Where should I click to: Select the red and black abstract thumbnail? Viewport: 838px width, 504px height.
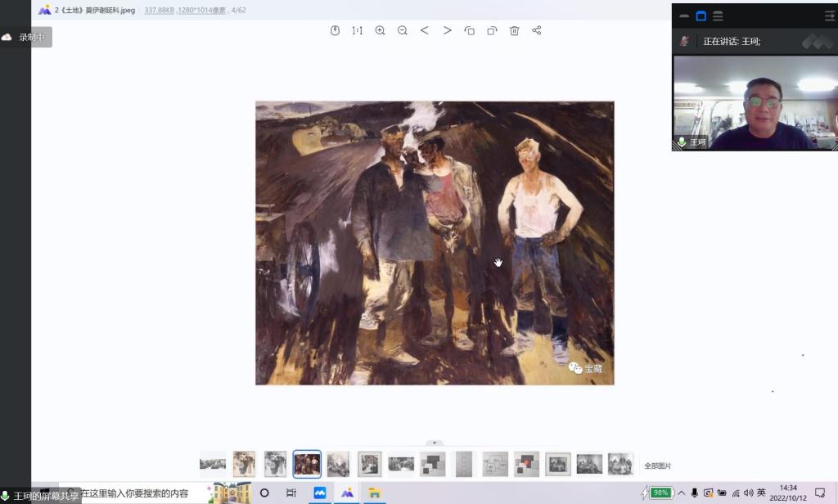point(526,464)
